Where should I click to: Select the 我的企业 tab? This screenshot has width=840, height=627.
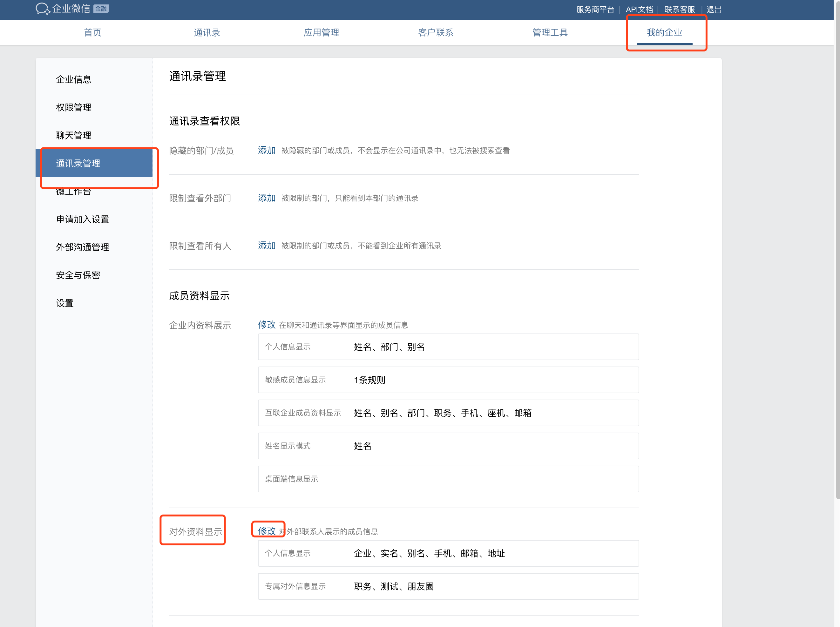(x=664, y=33)
